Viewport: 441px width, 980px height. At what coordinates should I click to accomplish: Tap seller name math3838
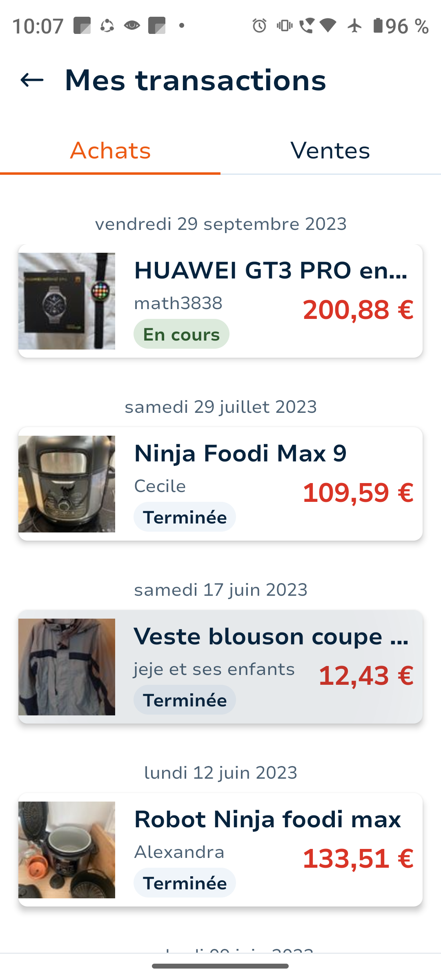pos(178,303)
